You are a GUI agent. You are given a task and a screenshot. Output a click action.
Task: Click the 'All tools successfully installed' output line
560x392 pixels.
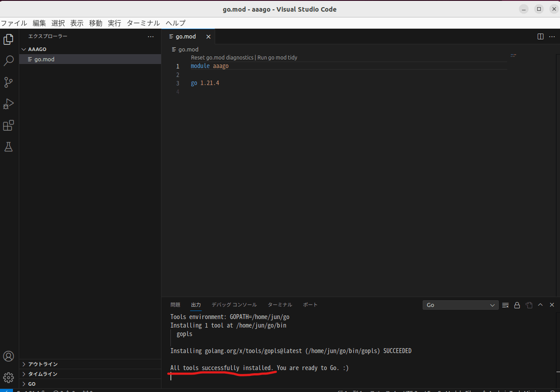(x=259, y=368)
